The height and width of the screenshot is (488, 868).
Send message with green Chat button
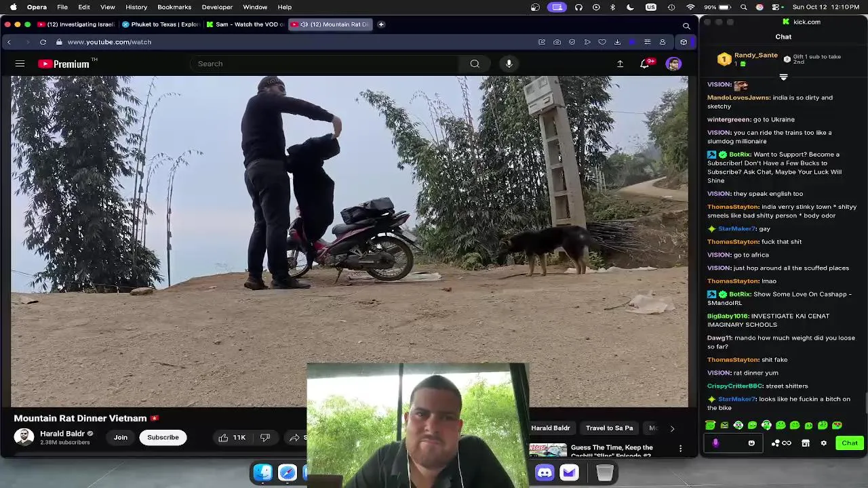(x=850, y=443)
